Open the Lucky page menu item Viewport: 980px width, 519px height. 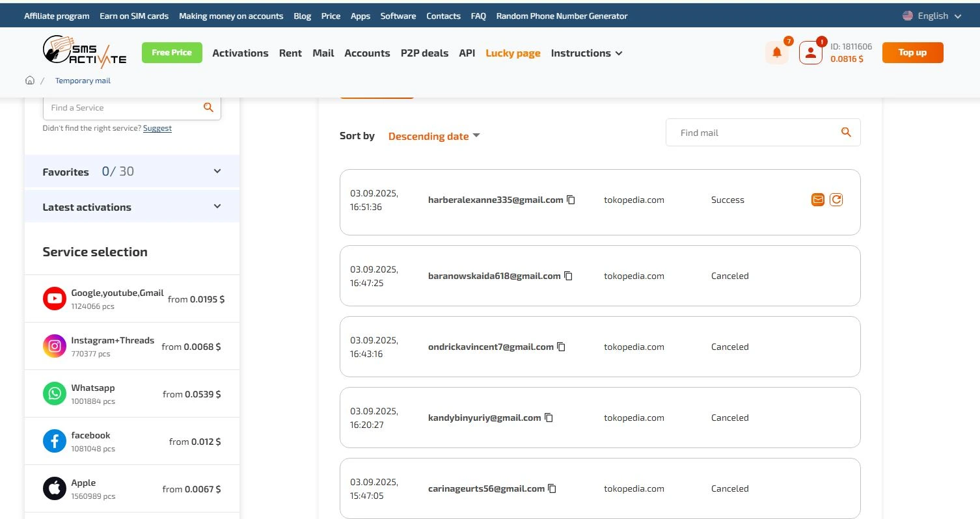click(513, 53)
